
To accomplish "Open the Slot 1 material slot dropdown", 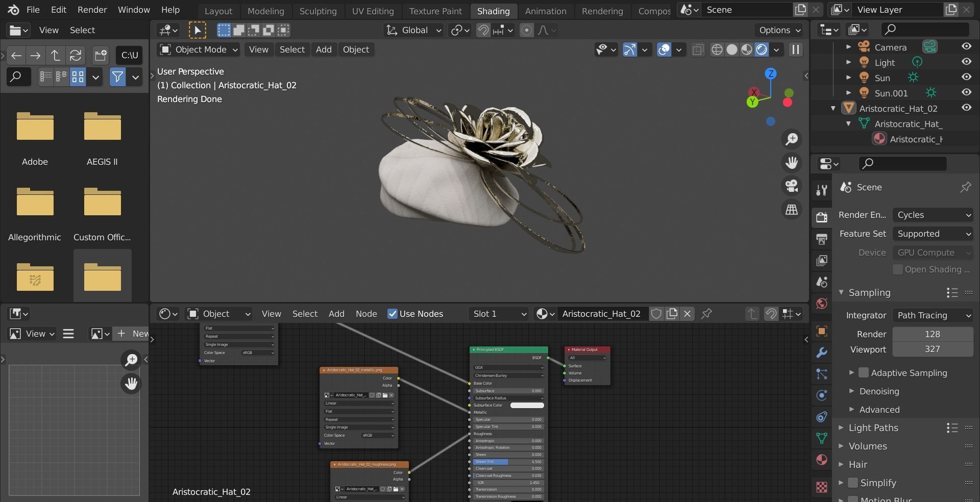I will (498, 314).
